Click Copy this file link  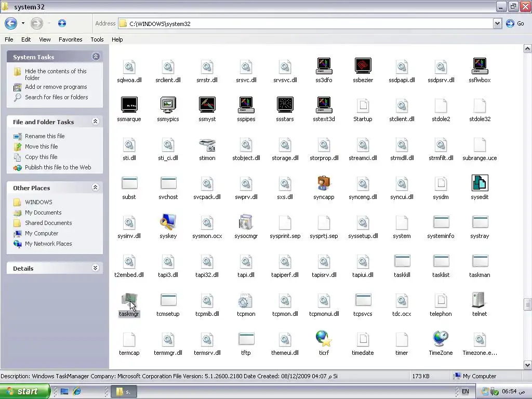(x=41, y=157)
